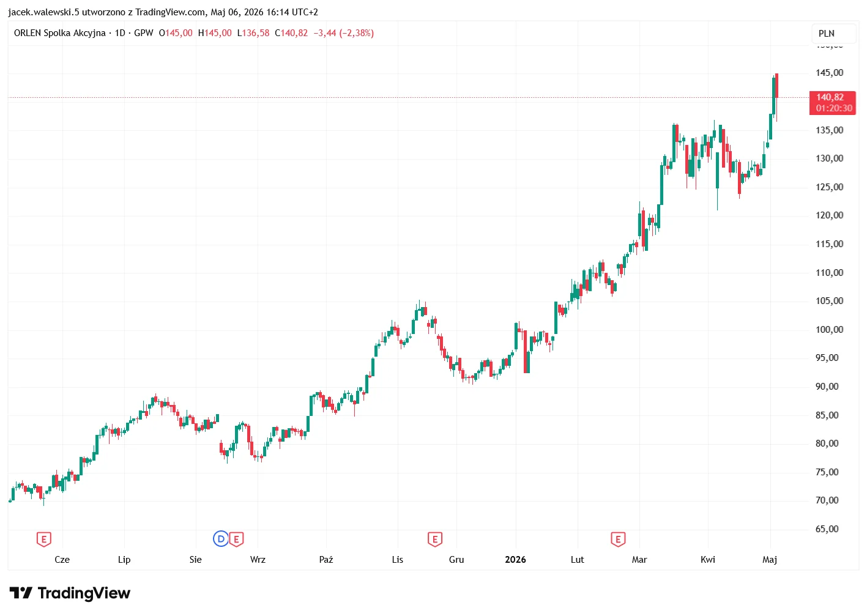Click the 65,00 price axis label
867x616 pixels.
point(827,529)
